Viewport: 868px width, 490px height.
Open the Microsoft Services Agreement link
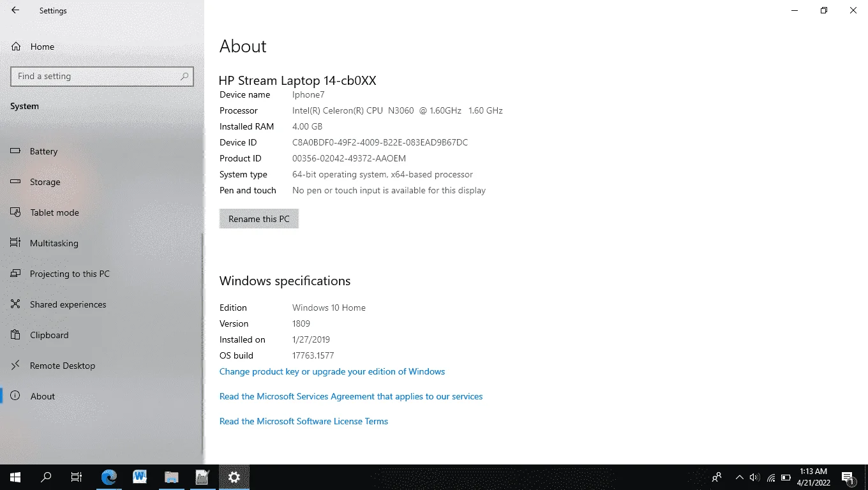351,396
